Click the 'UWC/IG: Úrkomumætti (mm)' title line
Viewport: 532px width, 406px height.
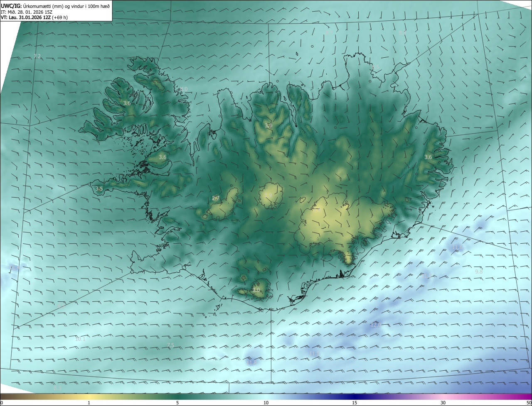point(55,6)
